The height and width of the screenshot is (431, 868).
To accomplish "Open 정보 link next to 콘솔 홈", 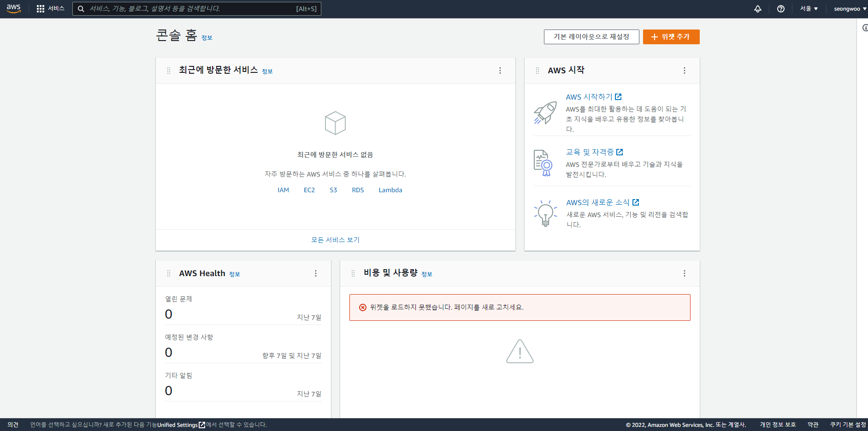I will (x=207, y=38).
